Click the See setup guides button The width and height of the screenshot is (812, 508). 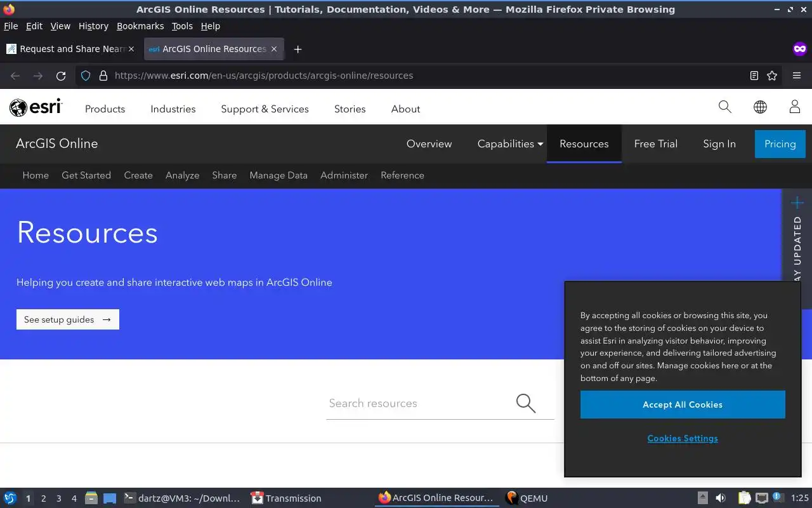coord(68,319)
